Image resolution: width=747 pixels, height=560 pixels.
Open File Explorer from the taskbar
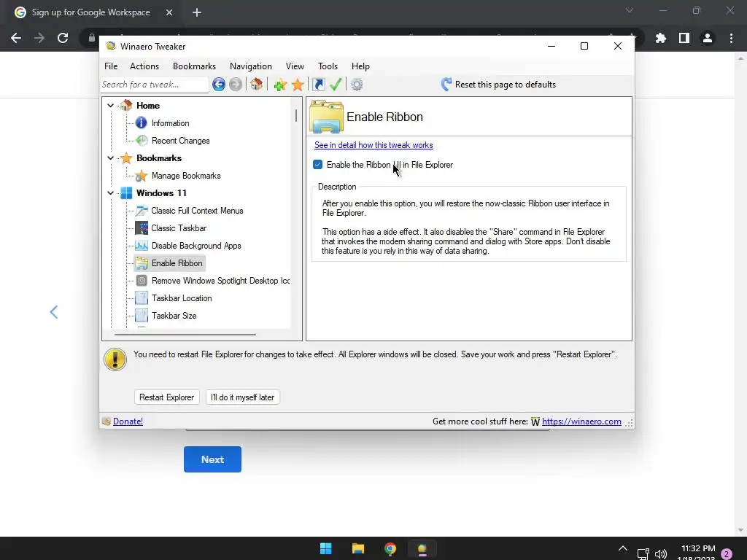click(357, 548)
